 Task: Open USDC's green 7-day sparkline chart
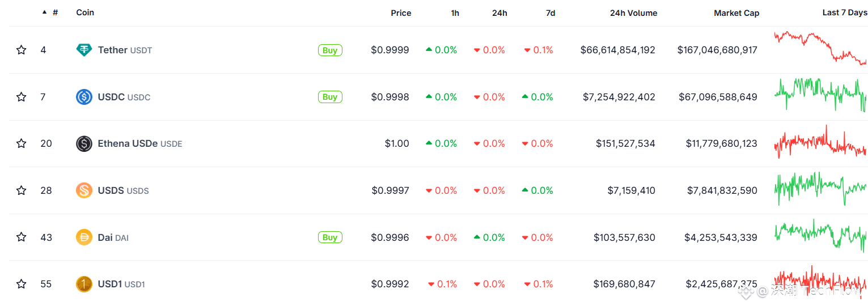(821, 94)
